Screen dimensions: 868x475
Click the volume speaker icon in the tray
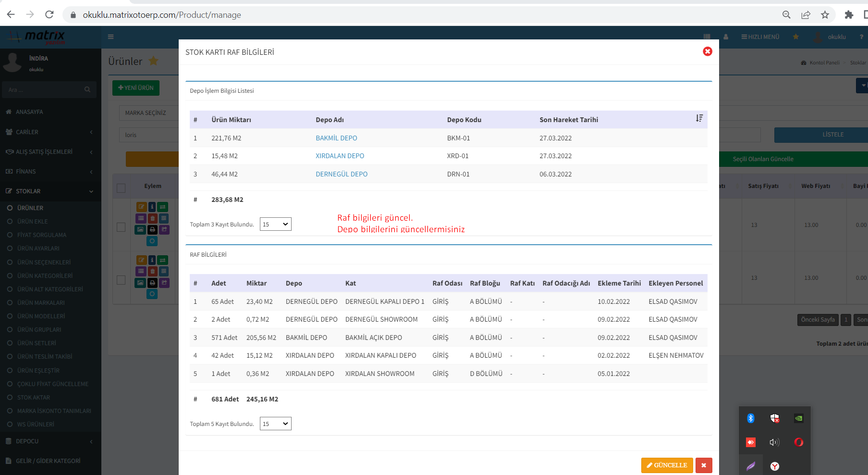tap(774, 442)
